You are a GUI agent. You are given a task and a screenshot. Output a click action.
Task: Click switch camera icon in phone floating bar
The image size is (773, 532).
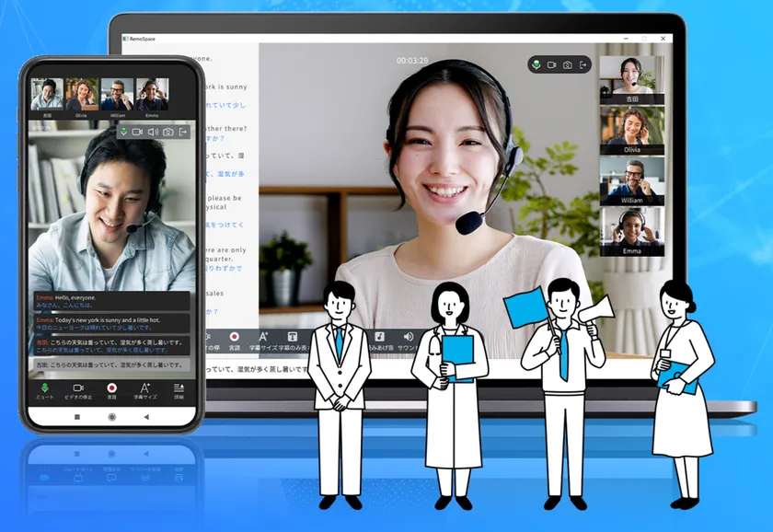(167, 132)
